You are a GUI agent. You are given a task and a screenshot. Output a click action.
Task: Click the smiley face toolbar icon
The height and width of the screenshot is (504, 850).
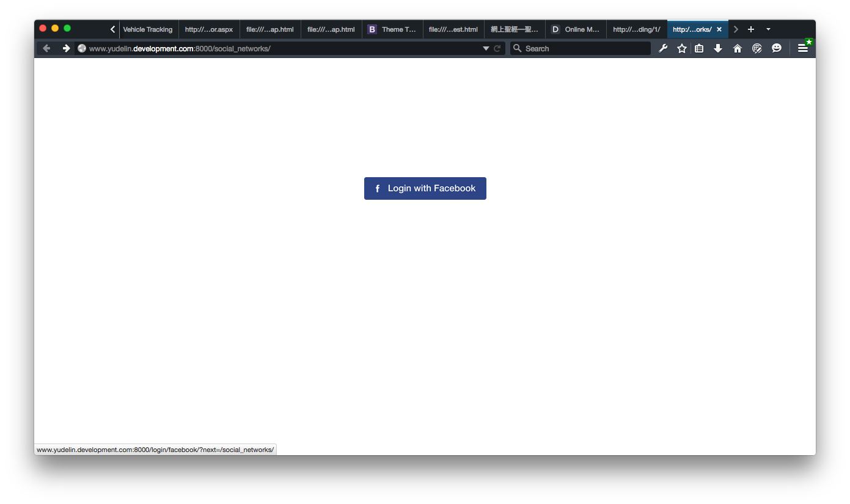[x=777, y=48]
